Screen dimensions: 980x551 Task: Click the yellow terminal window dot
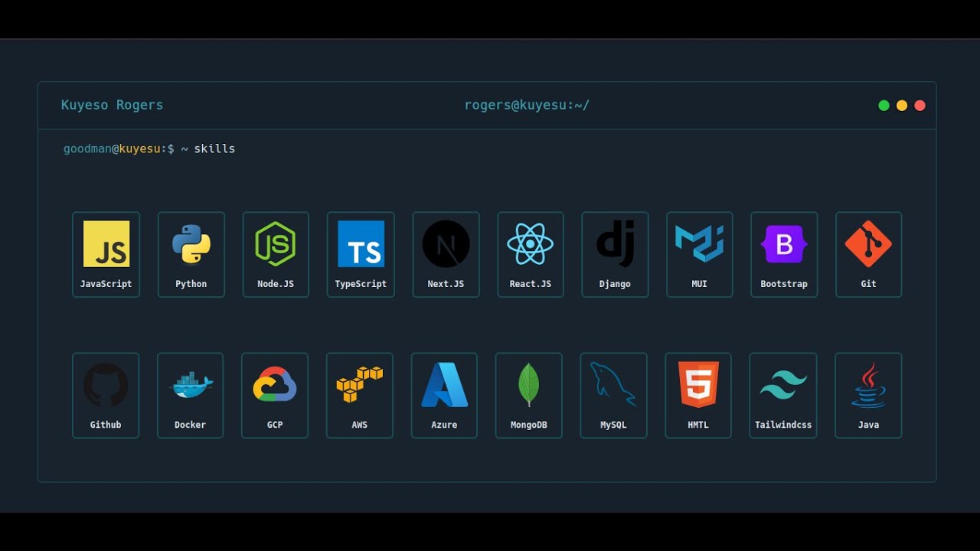pos(902,106)
